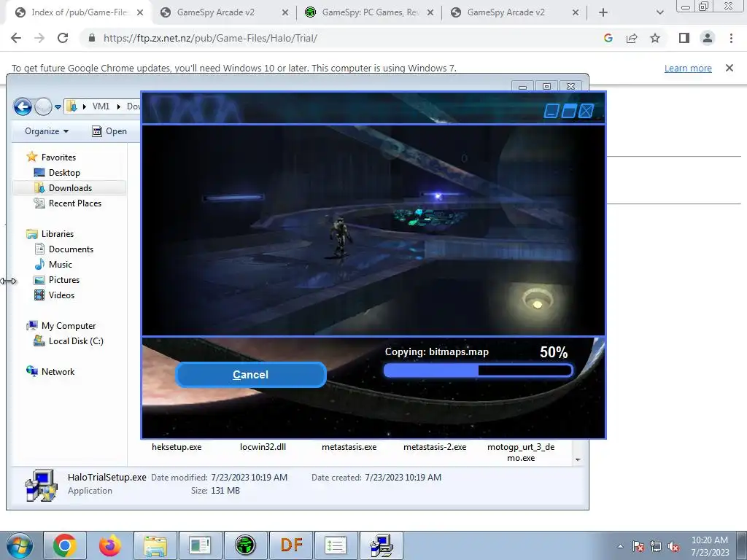747x560 pixels.
Task: Open Windows Start menu
Action: pyautogui.click(x=20, y=545)
